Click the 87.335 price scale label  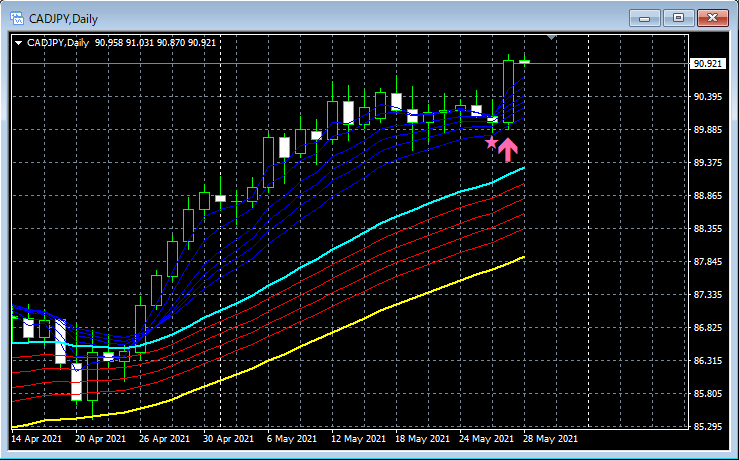pos(707,295)
